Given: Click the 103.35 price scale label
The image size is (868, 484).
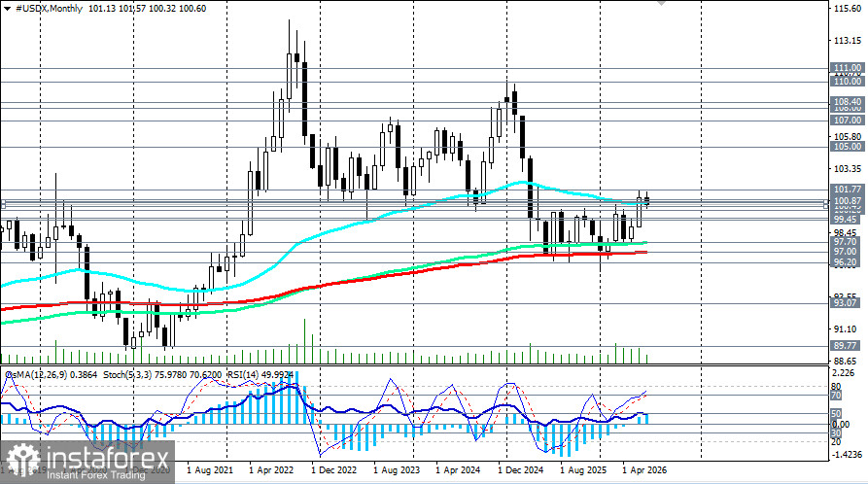Looking at the screenshot, I should click(848, 168).
